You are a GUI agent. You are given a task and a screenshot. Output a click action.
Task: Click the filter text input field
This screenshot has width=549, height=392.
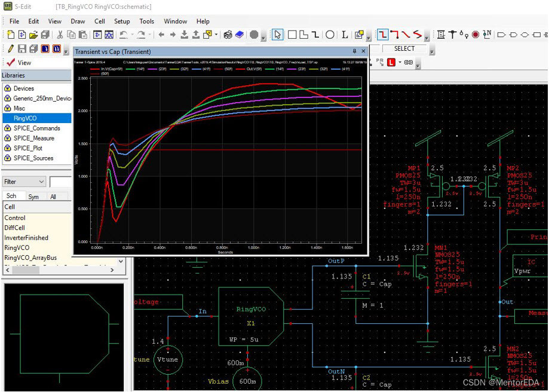coord(60,182)
